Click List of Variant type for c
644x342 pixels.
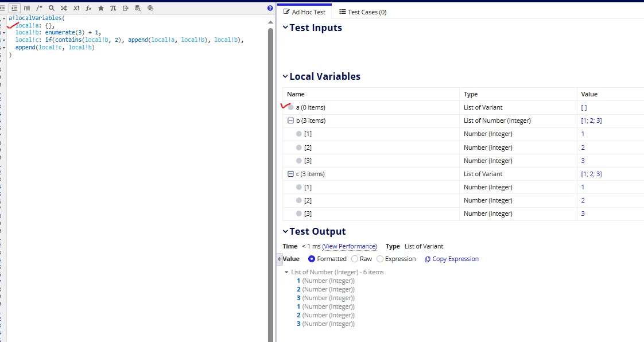[x=483, y=174]
